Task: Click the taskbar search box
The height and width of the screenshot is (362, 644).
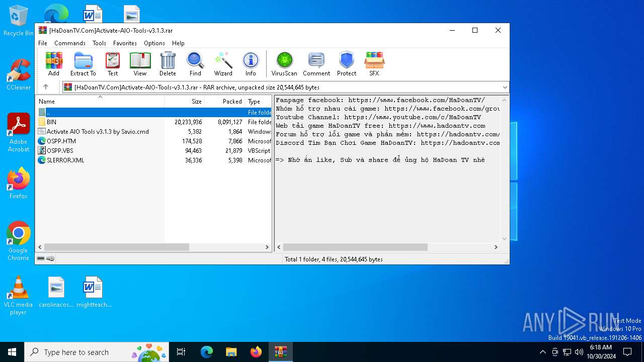Action: [96, 352]
